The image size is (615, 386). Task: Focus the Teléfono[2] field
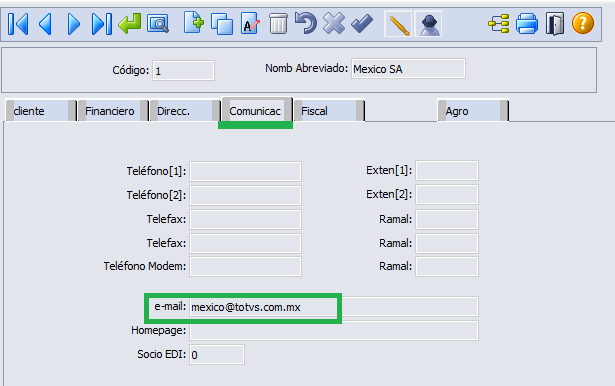246,195
